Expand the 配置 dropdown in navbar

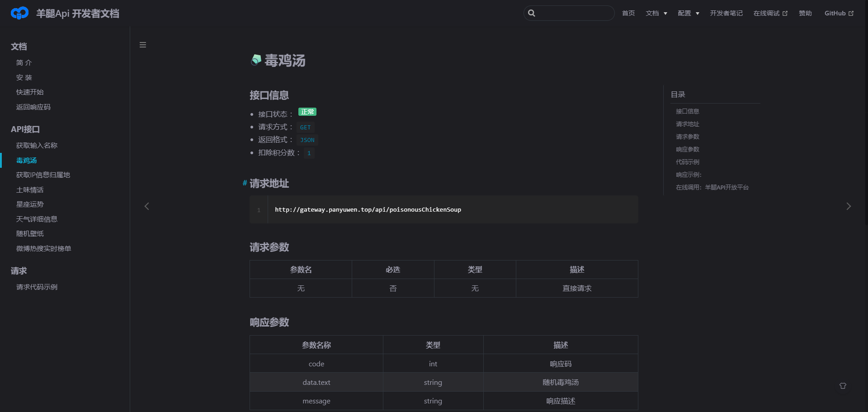point(688,13)
